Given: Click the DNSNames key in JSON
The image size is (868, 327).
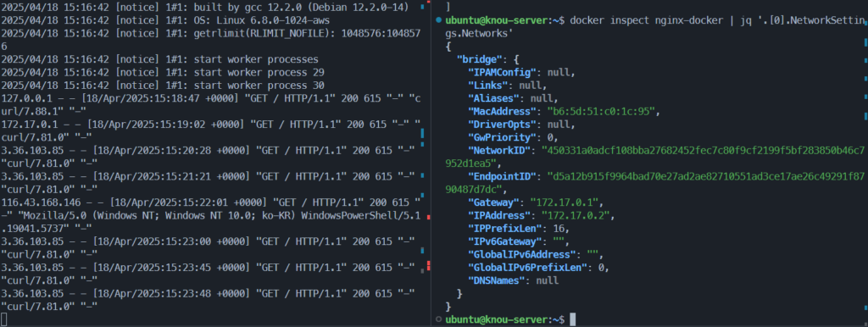Looking at the screenshot, I should tap(496, 280).
